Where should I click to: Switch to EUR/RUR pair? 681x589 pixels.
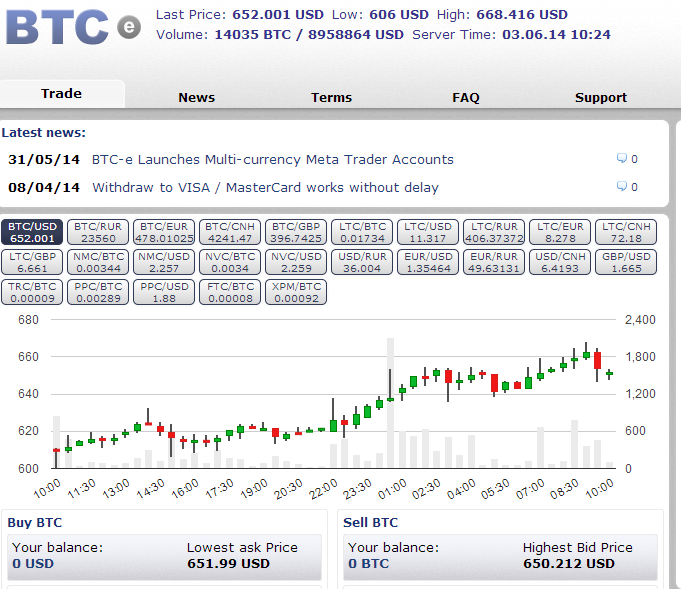(x=494, y=262)
